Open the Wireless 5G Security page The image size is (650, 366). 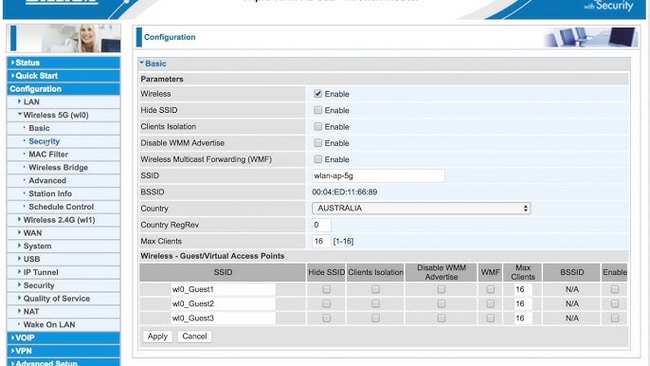point(44,141)
